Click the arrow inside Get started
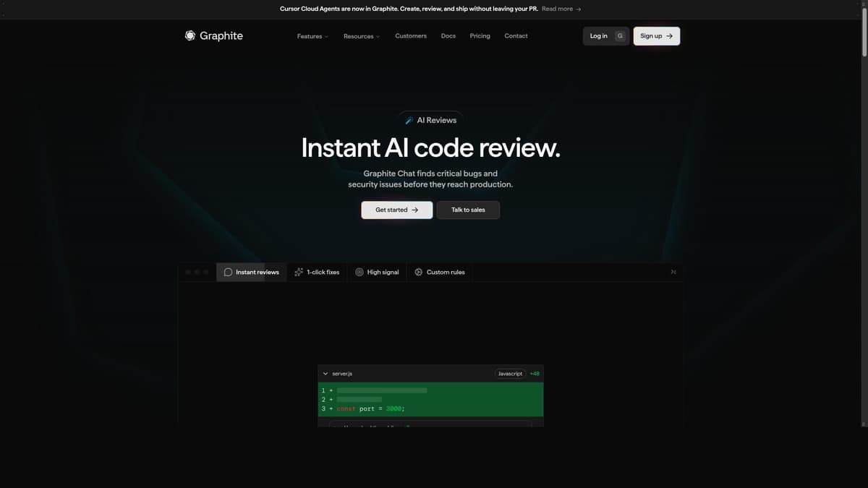The image size is (868, 488). (414, 210)
